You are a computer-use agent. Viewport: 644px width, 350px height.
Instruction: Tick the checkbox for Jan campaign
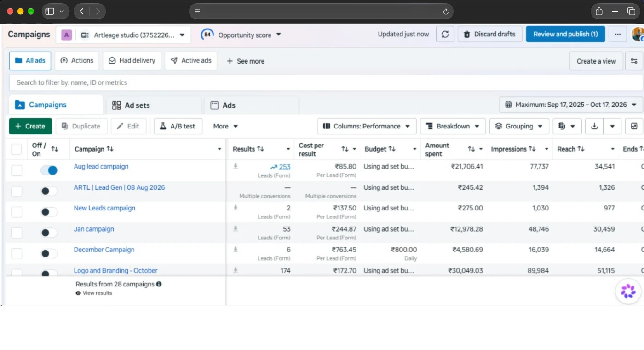(17, 233)
